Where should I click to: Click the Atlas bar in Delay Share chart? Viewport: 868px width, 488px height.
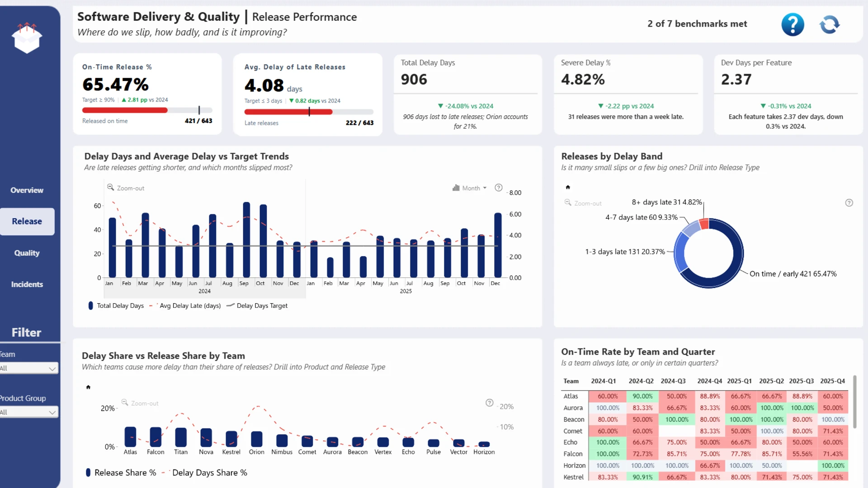130,437
